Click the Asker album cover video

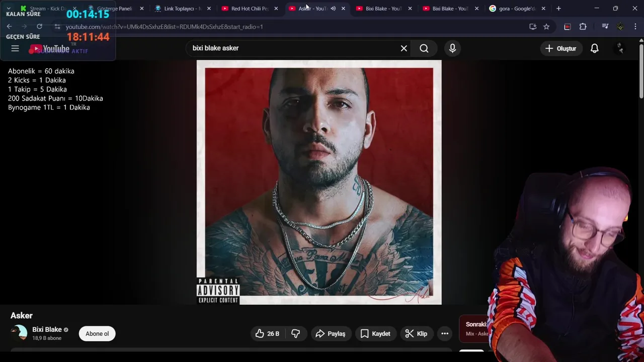point(319,182)
